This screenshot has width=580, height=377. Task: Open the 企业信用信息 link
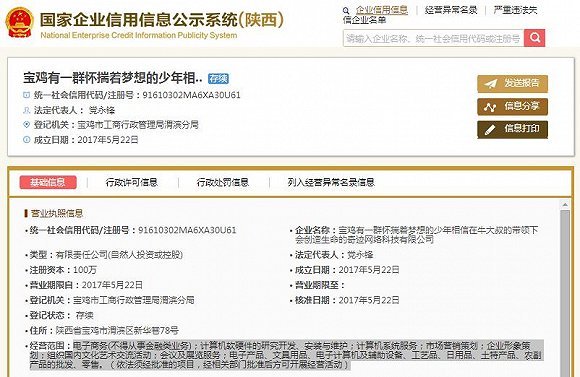tap(382, 10)
